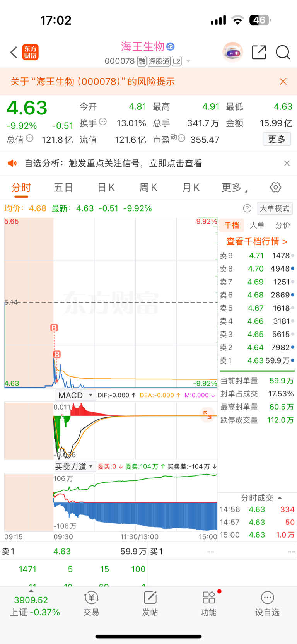
Task: Tap the 更多 button in quote summary
Action: (277, 139)
